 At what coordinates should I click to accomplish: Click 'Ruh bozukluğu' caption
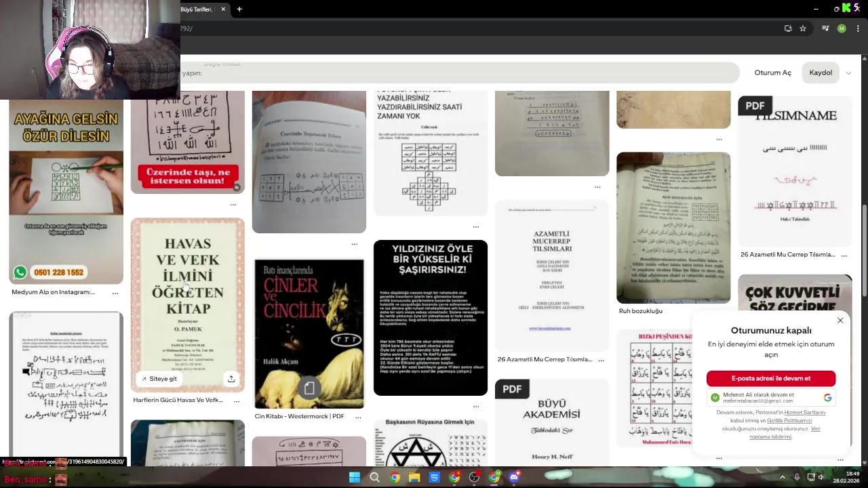pos(640,311)
